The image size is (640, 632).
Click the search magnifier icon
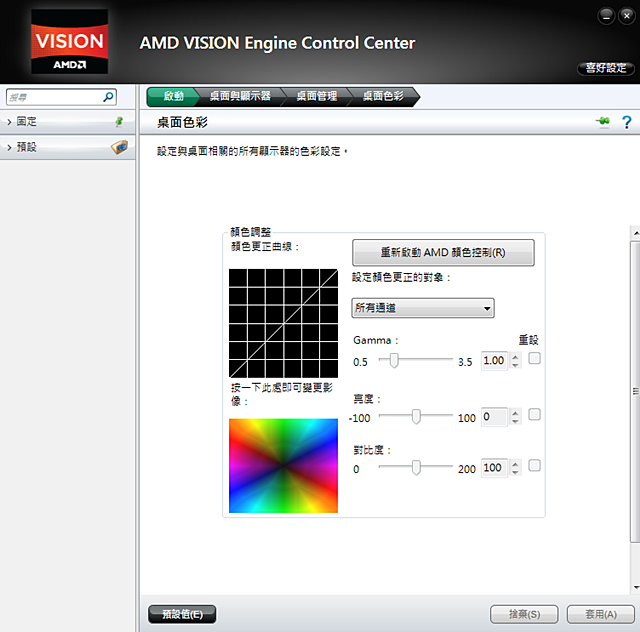pyautogui.click(x=108, y=97)
